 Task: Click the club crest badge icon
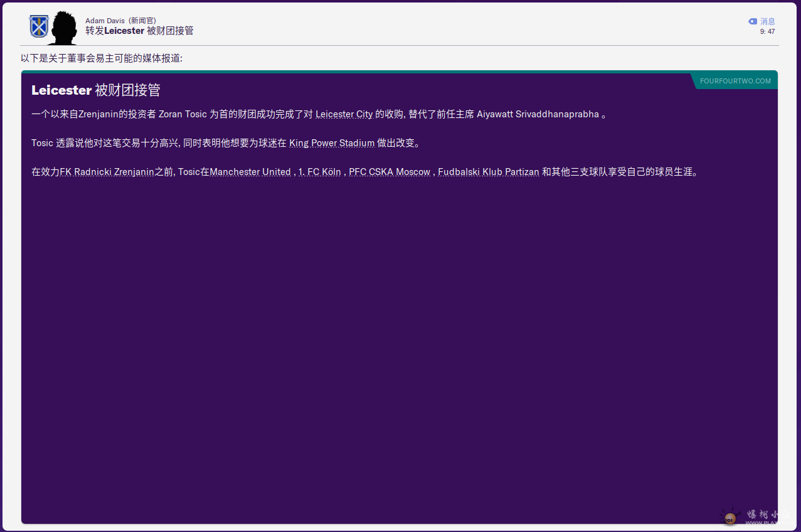[x=39, y=26]
